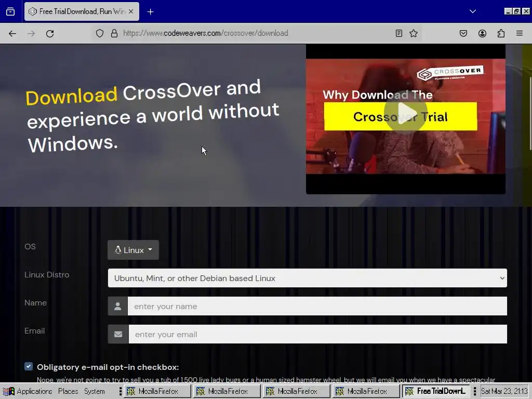Open a new tab with plus button
Image resolution: width=532 pixels, height=399 pixels.
pyautogui.click(x=150, y=12)
